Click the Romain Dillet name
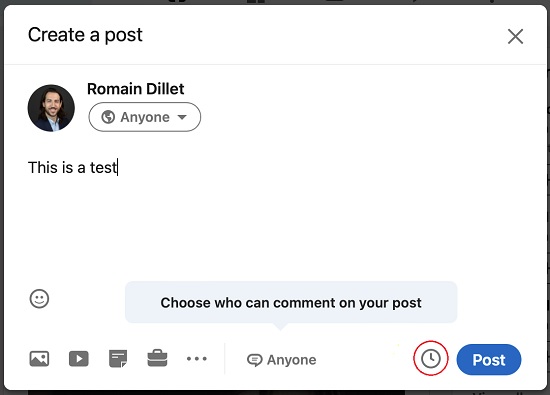This screenshot has height=395, width=550. (135, 89)
